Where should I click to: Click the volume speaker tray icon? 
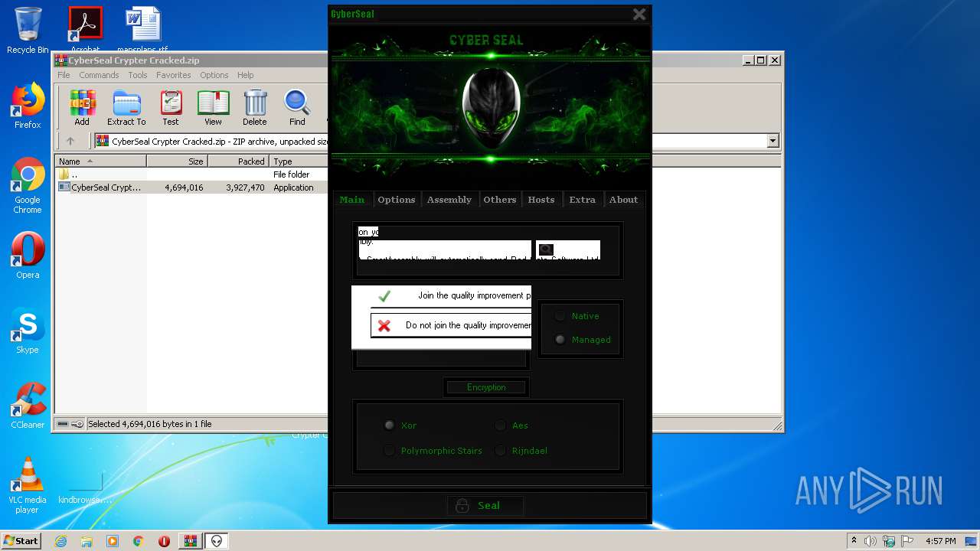coord(870,541)
